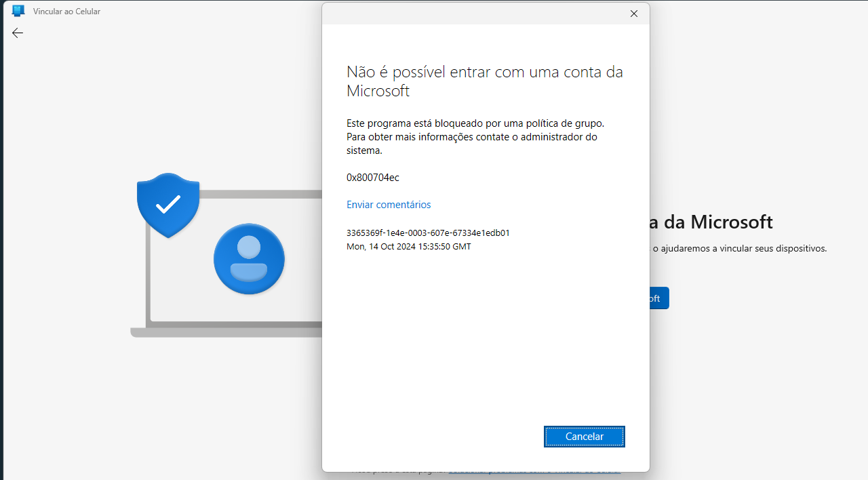
Task: Click the Vincular ao Celular app icon in title bar
Action: (x=18, y=11)
